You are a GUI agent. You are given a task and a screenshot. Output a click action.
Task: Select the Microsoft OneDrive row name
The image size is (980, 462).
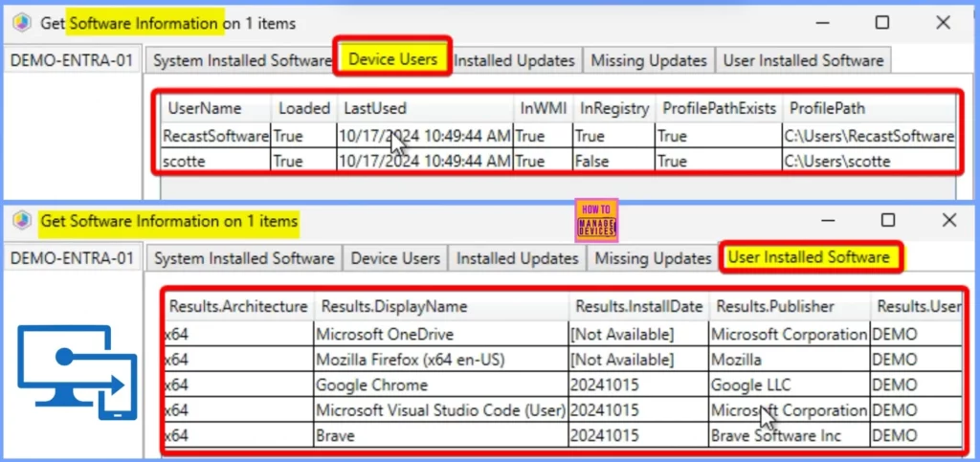(x=441, y=334)
